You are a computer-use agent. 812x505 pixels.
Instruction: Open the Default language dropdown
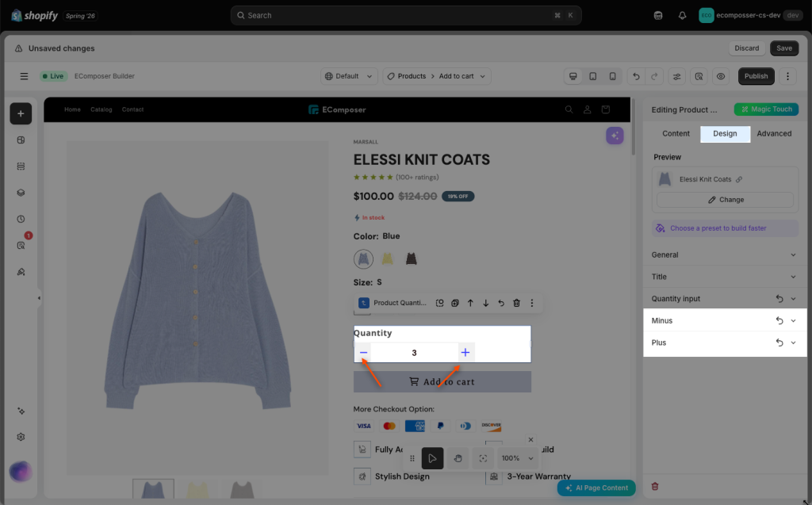click(349, 76)
